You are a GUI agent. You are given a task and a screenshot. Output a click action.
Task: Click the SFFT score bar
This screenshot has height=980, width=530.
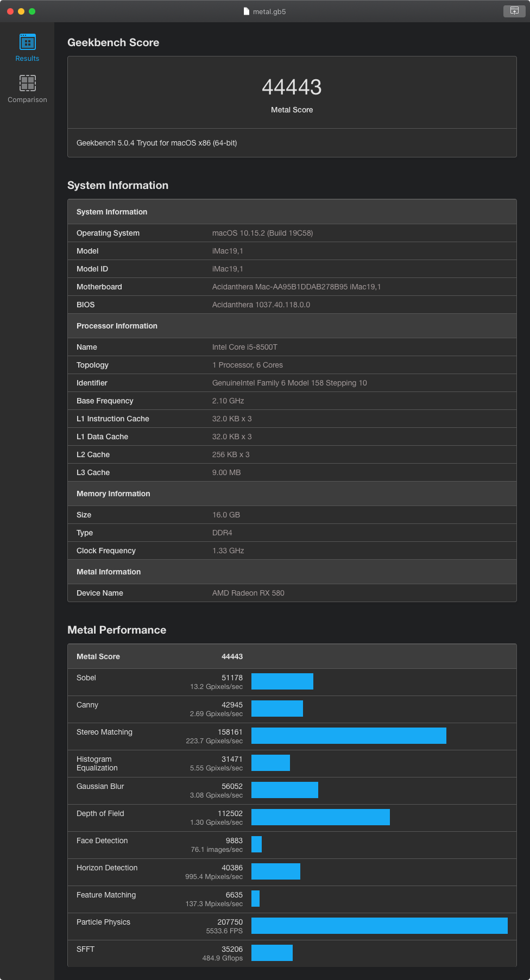[x=272, y=953]
